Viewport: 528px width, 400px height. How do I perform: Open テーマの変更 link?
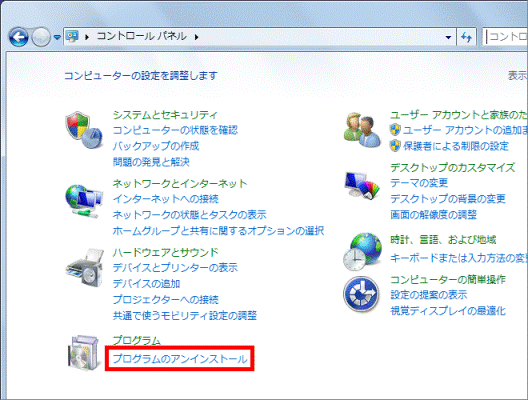click(419, 182)
